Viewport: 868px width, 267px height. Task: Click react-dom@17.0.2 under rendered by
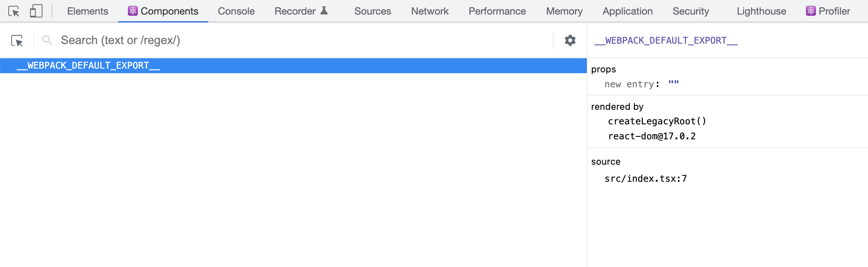click(652, 136)
